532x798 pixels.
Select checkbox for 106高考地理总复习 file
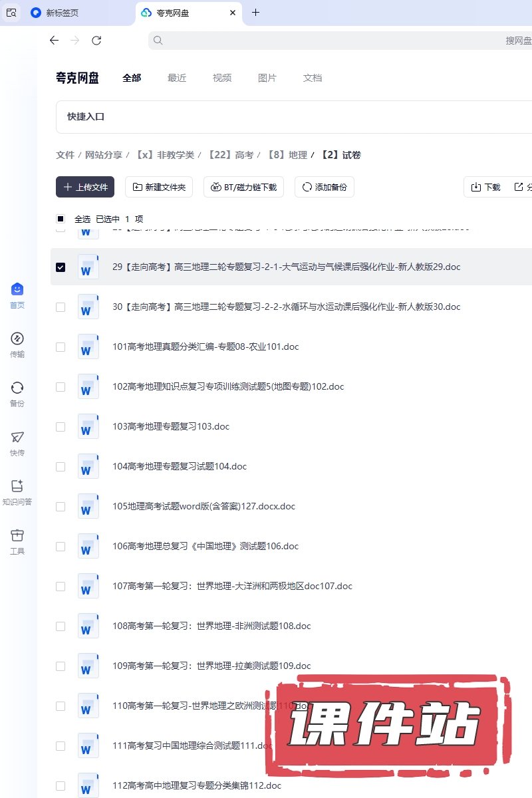61,546
